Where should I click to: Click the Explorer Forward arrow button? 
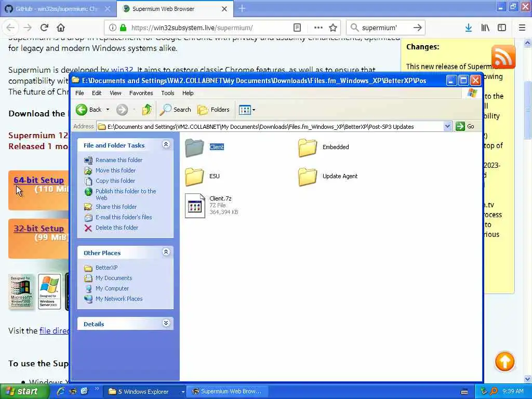tap(122, 110)
